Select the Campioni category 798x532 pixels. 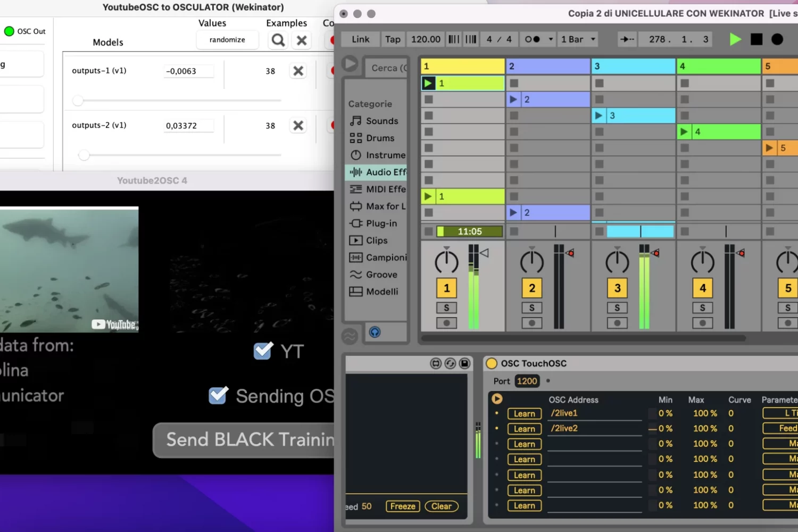coord(376,257)
